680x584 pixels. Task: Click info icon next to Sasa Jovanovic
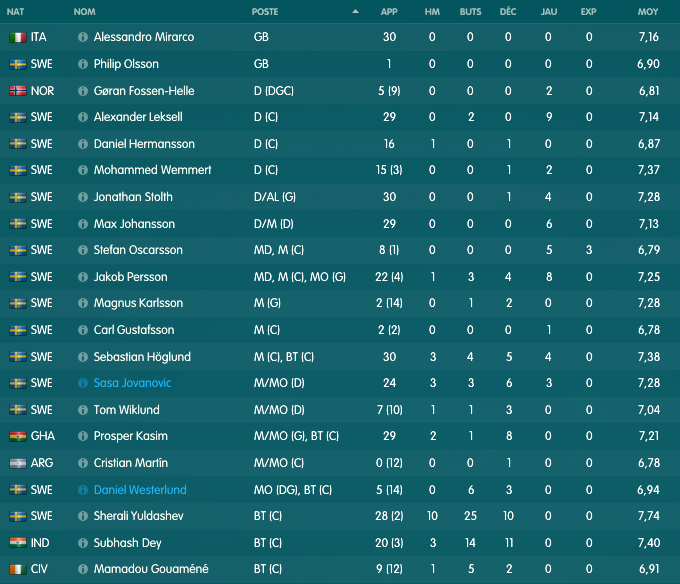[83, 383]
